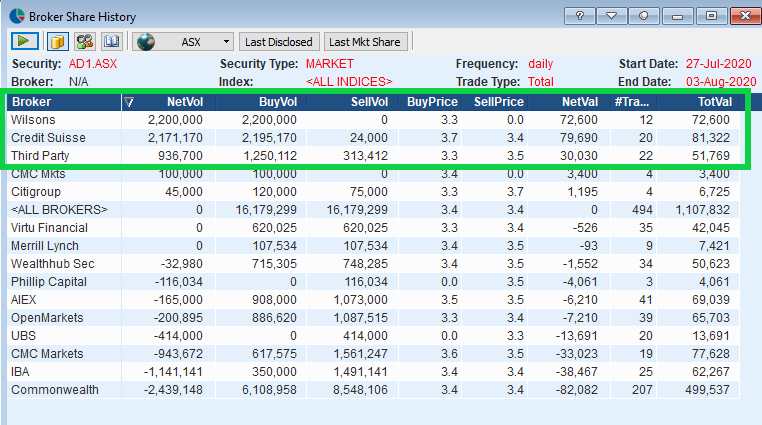The height and width of the screenshot is (425, 762).
Task: Sort by Broker column header
Action: [63, 102]
